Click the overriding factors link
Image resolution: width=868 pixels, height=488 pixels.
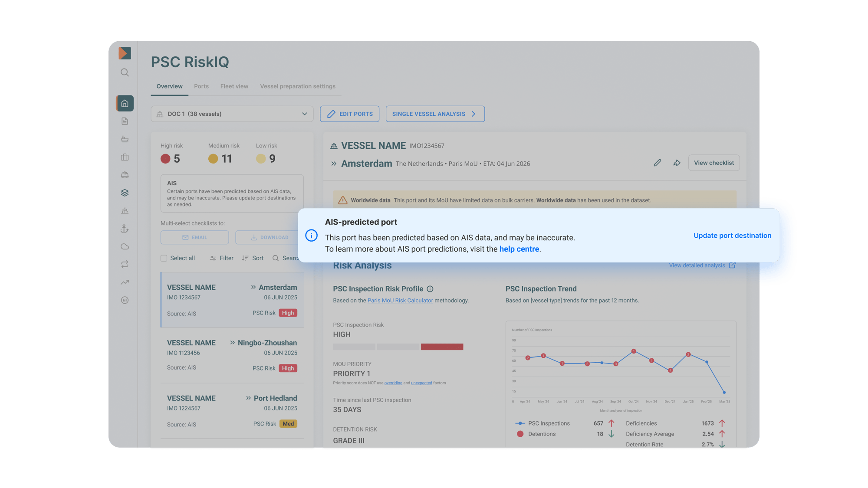pyautogui.click(x=393, y=383)
